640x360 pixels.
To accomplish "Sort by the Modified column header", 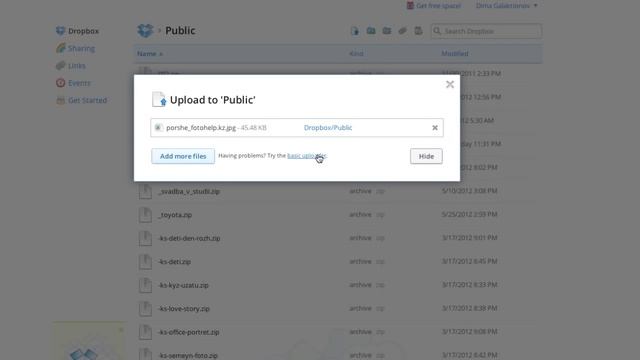I will pos(455,53).
